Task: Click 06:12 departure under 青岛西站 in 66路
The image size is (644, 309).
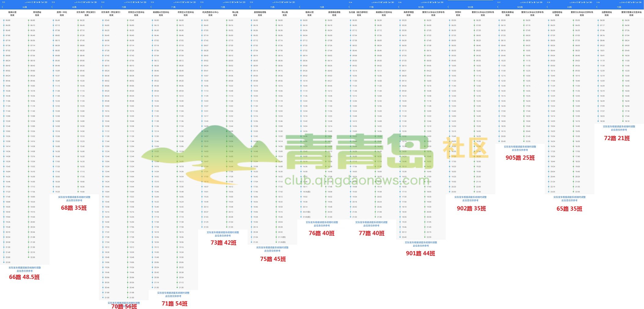Action: point(33,25)
